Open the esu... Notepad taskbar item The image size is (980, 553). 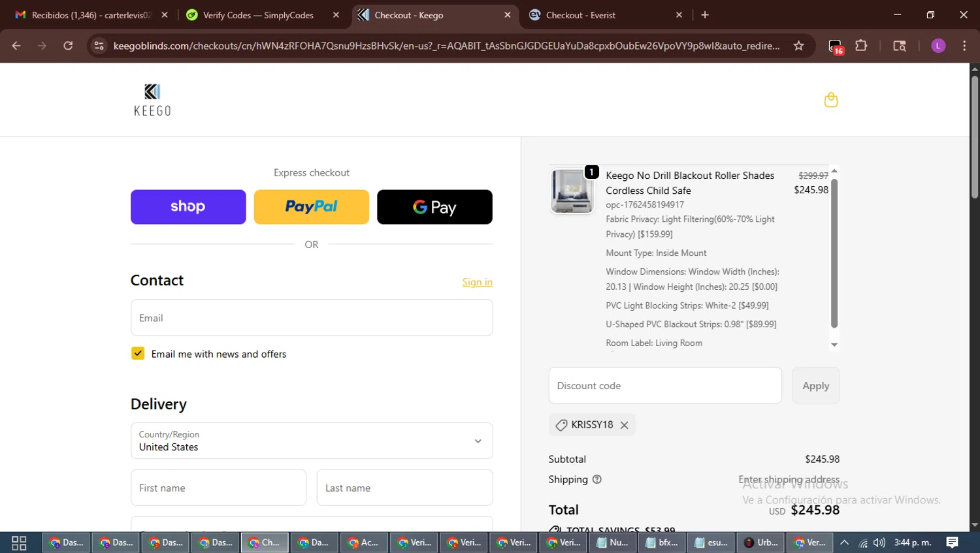coord(711,543)
